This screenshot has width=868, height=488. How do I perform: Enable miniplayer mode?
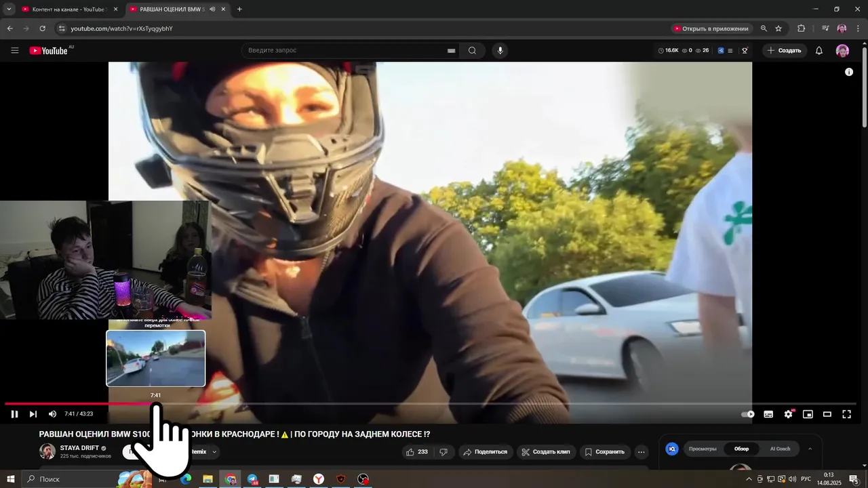tap(808, 414)
